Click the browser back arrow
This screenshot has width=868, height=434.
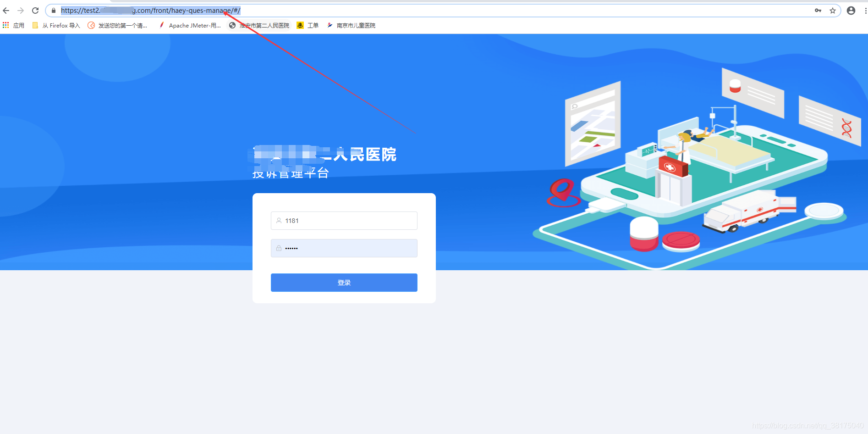click(6, 11)
